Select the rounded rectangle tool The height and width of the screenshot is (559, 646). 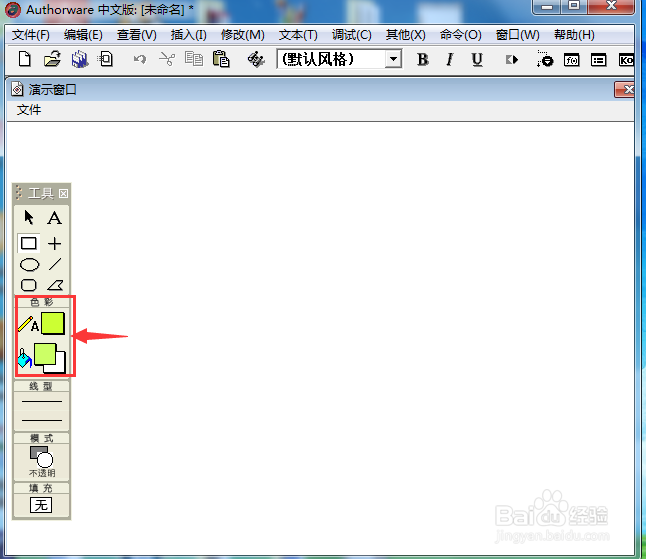(29, 285)
